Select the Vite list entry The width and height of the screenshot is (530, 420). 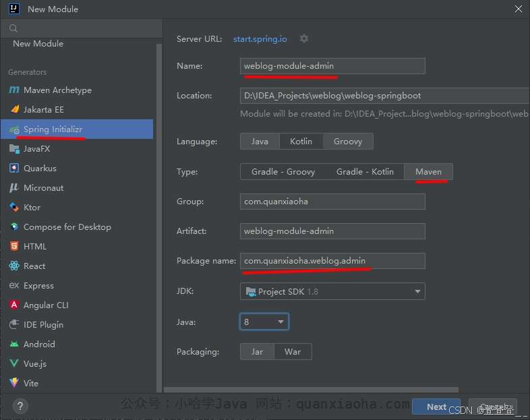pyautogui.click(x=77, y=383)
